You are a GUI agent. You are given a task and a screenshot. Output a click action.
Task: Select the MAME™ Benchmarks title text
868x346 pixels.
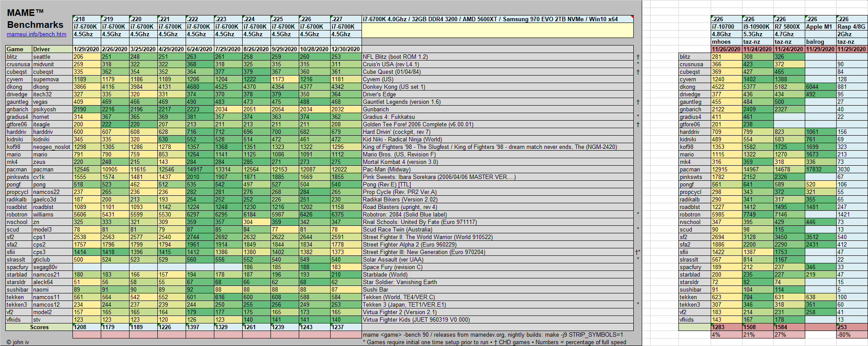tap(35, 19)
